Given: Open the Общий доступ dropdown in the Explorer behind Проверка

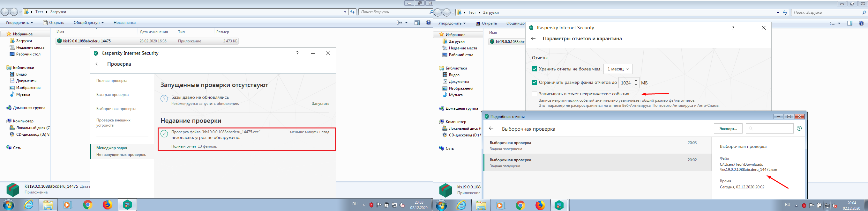Looking at the screenshot, I should click(89, 23).
